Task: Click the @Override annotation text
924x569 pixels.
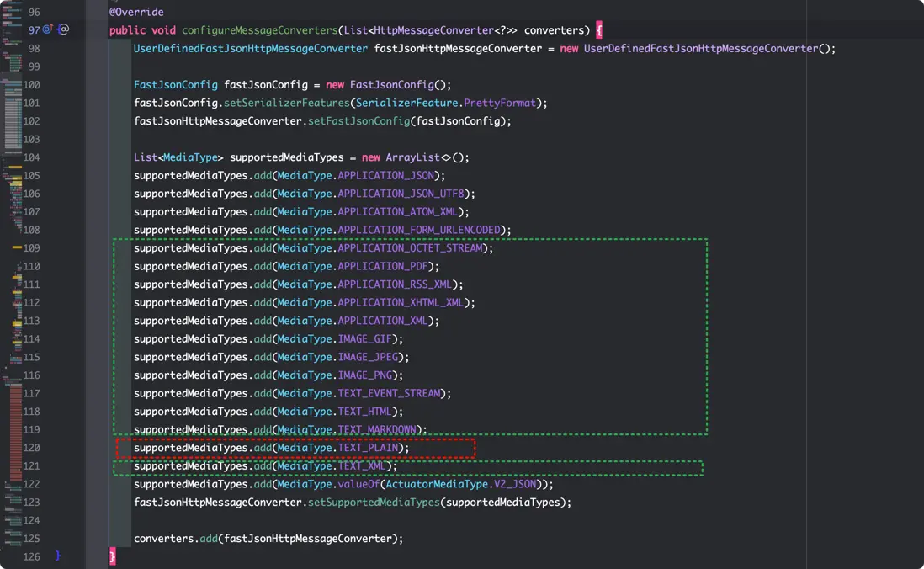Action: 136,12
